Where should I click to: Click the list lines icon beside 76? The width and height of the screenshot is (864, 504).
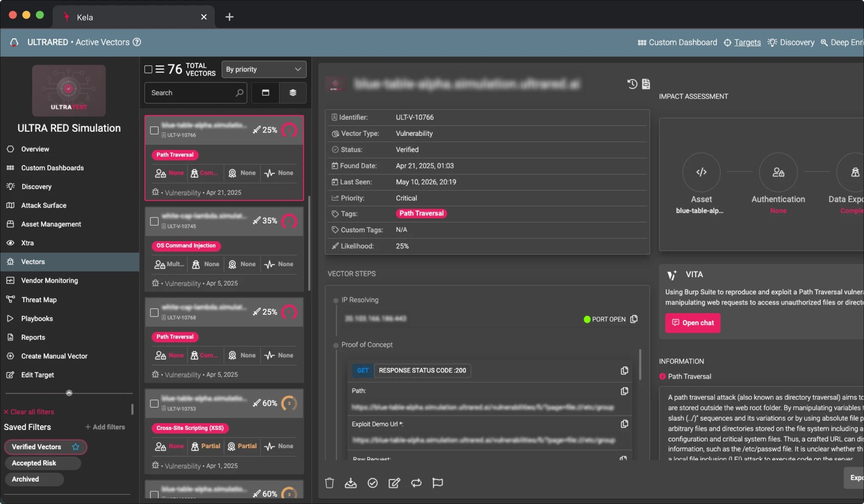[x=160, y=69]
